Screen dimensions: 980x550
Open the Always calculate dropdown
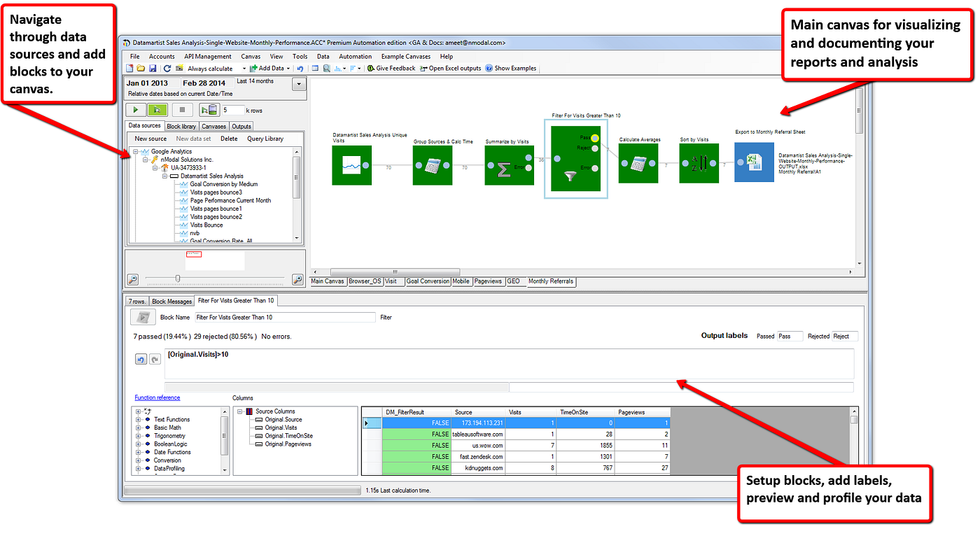point(244,69)
